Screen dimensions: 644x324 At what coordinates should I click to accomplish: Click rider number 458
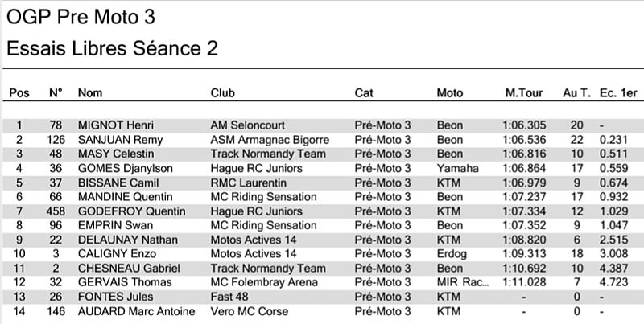(56, 211)
